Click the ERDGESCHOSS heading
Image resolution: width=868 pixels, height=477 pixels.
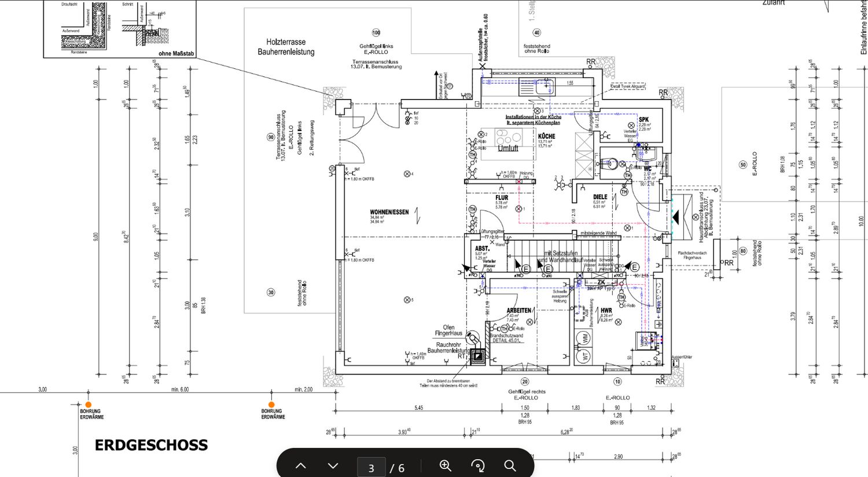(x=151, y=445)
